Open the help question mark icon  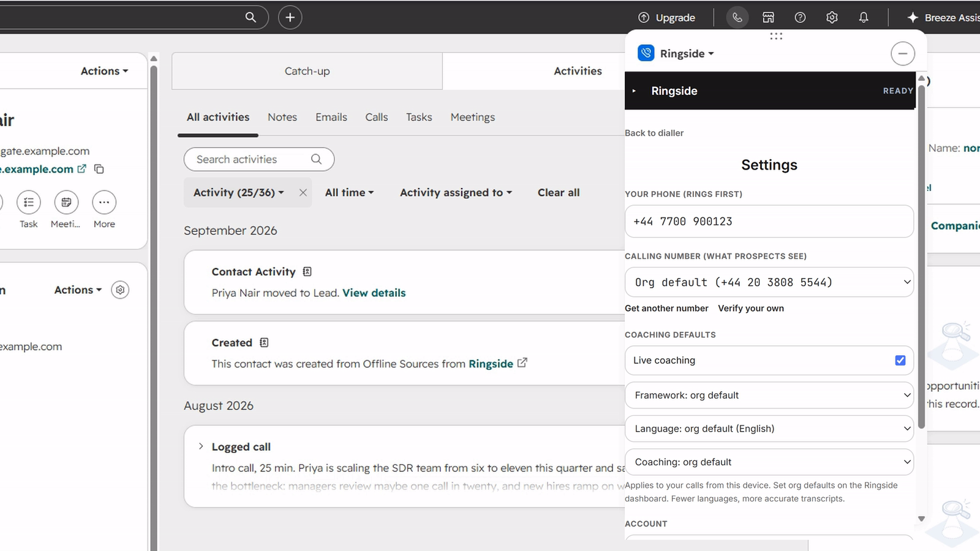(x=800, y=17)
